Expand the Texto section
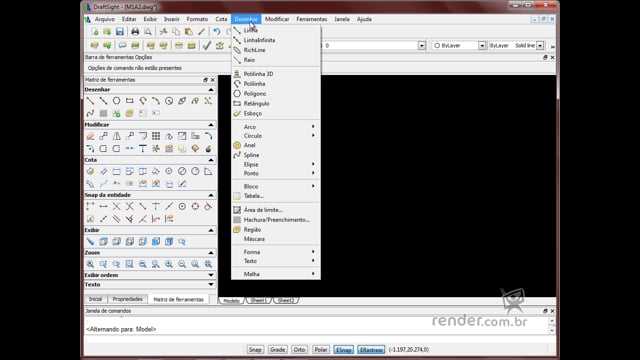 (211, 284)
